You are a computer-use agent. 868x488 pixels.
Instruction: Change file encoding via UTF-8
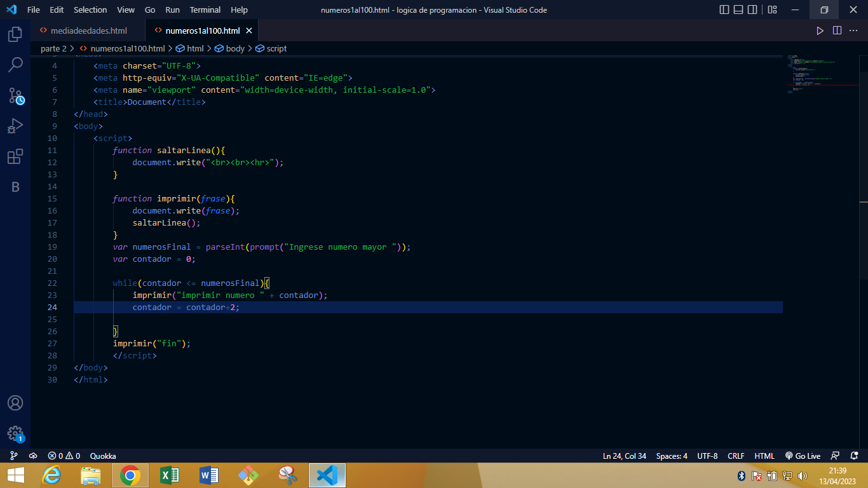(707, 456)
